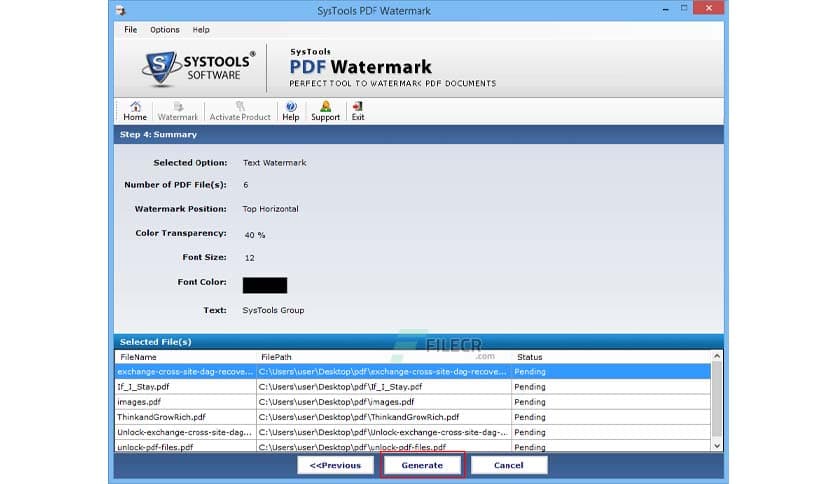Image resolution: width=836 pixels, height=484 pixels.
Task: Close the SysTools PDF Watermark window
Action: tap(709, 8)
